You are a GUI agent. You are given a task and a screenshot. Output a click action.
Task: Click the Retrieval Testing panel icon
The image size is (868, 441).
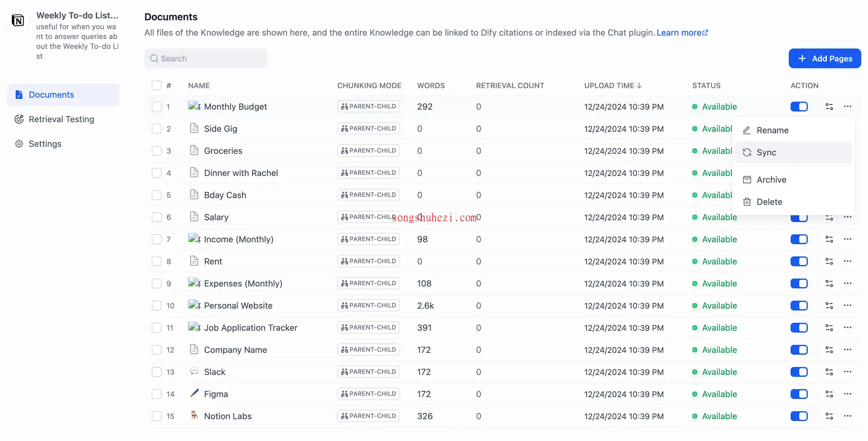pos(18,119)
